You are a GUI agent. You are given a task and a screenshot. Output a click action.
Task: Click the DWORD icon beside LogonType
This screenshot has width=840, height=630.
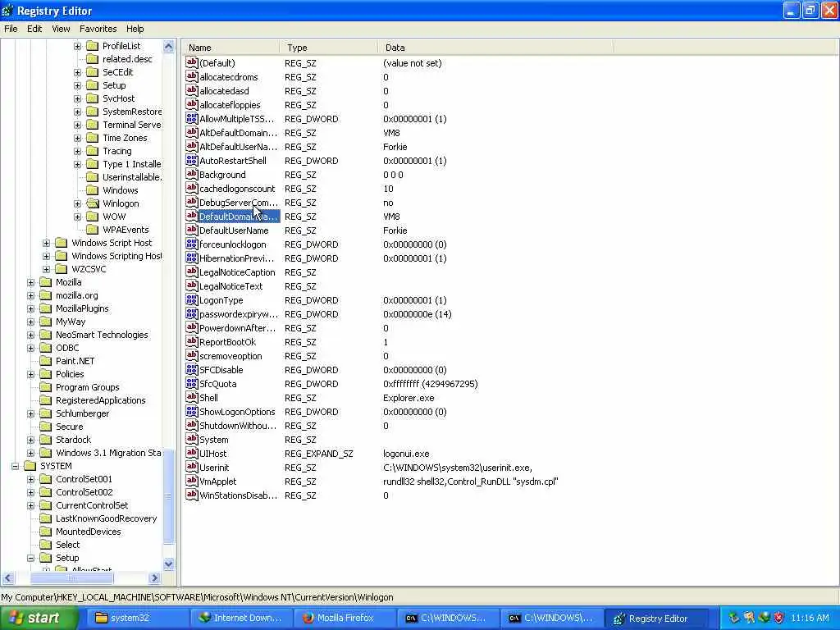192,299
